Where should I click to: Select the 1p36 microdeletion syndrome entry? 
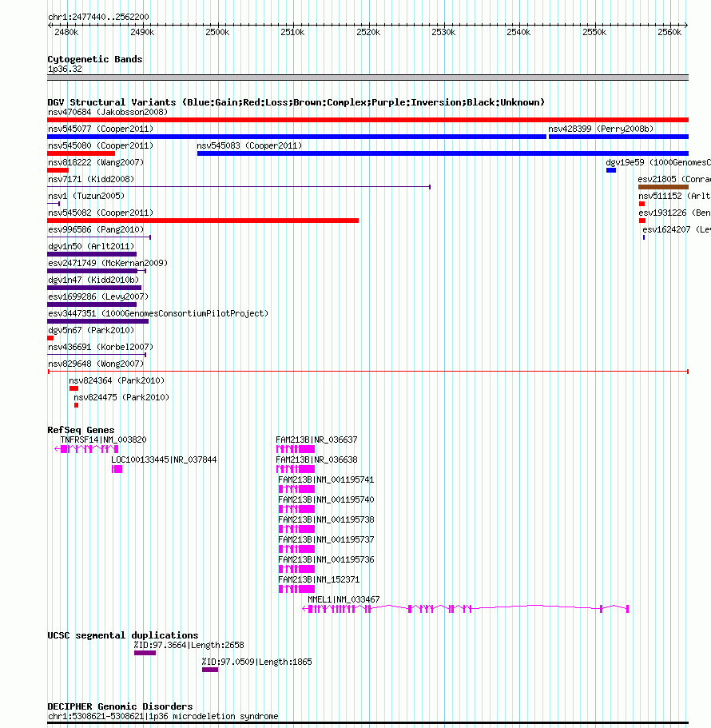[163, 716]
